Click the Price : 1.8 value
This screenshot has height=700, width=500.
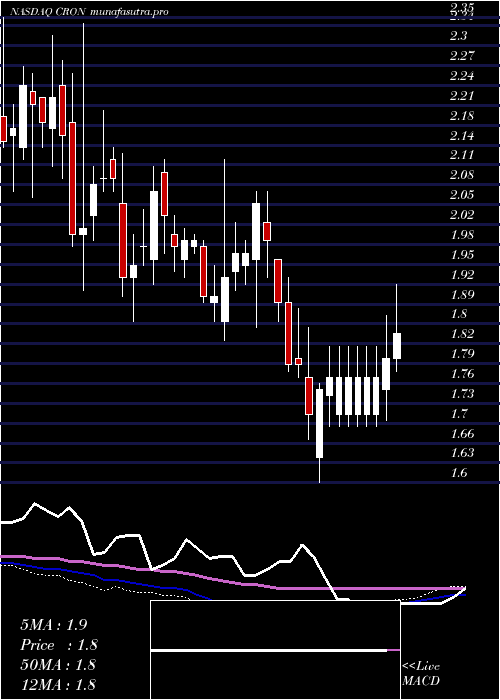pos(58,645)
